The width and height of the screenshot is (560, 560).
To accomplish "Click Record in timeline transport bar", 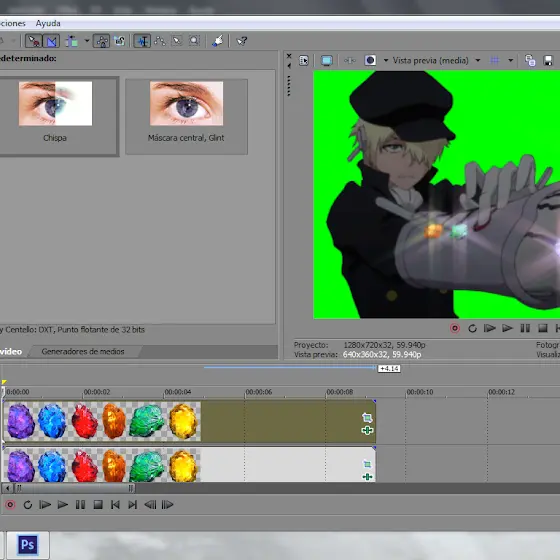I will coord(10,505).
